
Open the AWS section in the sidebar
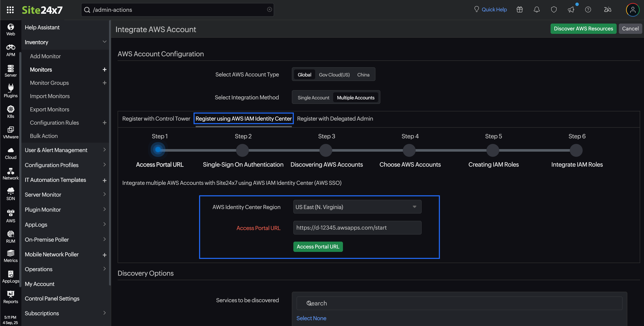(10, 216)
